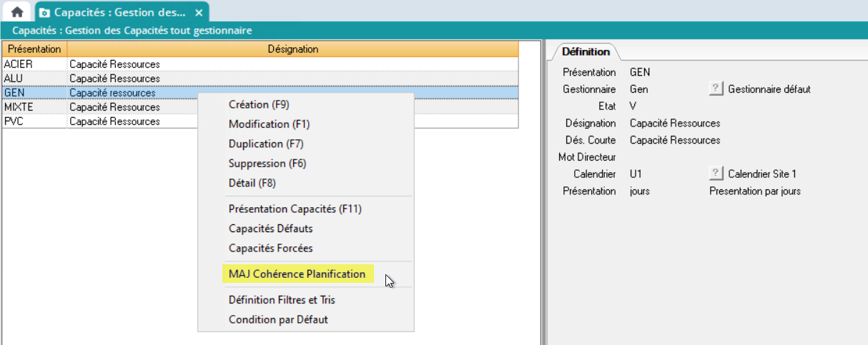
Task: Open Calendrier lookup question-mark button
Action: tap(715, 174)
